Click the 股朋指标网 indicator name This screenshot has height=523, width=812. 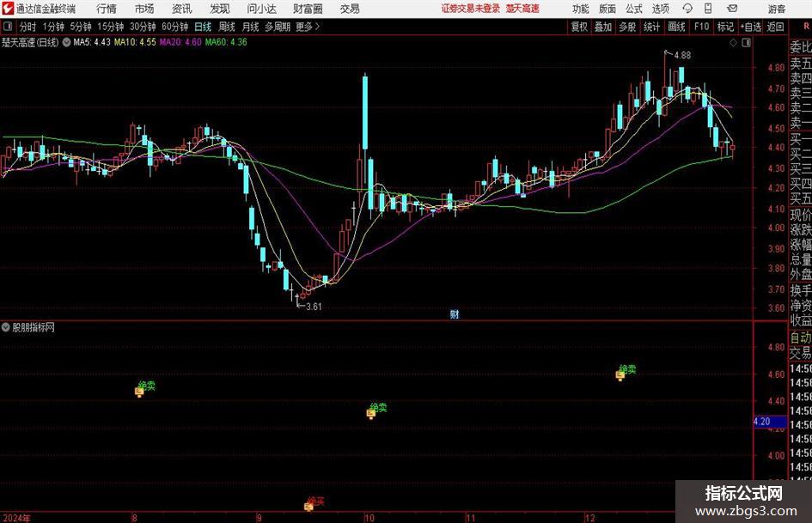tap(34, 327)
